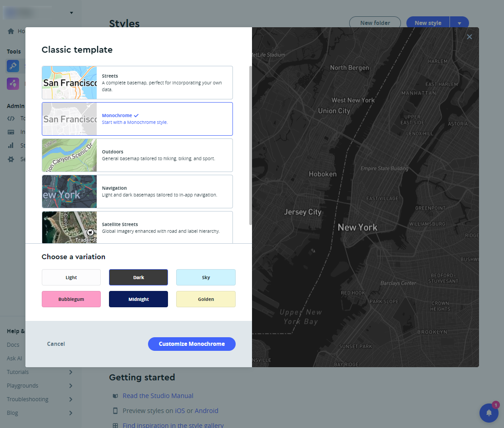The image size is (504, 428).
Task: Open Read the Studio Manual link
Action: coord(158,396)
